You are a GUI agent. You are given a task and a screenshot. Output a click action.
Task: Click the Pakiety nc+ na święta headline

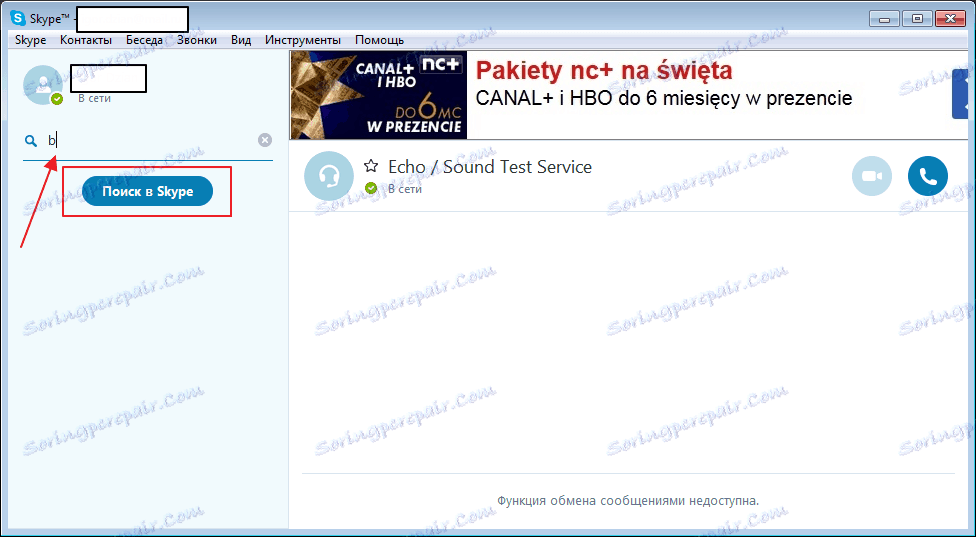pyautogui.click(x=604, y=71)
